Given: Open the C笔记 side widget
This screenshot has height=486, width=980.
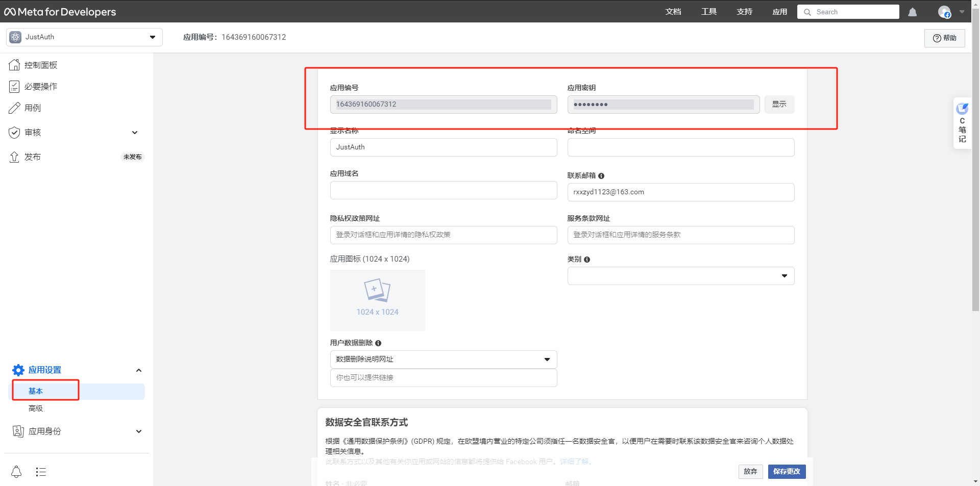Looking at the screenshot, I should [x=962, y=123].
